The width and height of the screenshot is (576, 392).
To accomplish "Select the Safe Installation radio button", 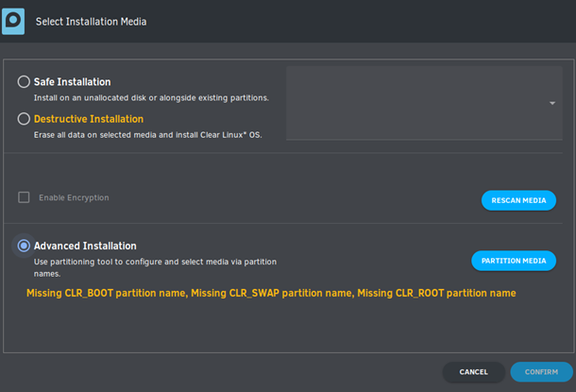I will (x=24, y=81).
